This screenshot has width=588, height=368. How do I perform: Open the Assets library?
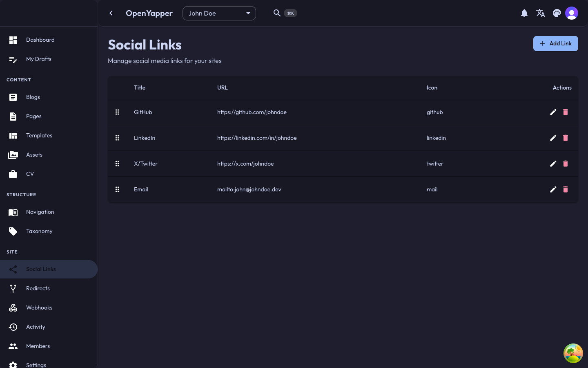tap(34, 155)
